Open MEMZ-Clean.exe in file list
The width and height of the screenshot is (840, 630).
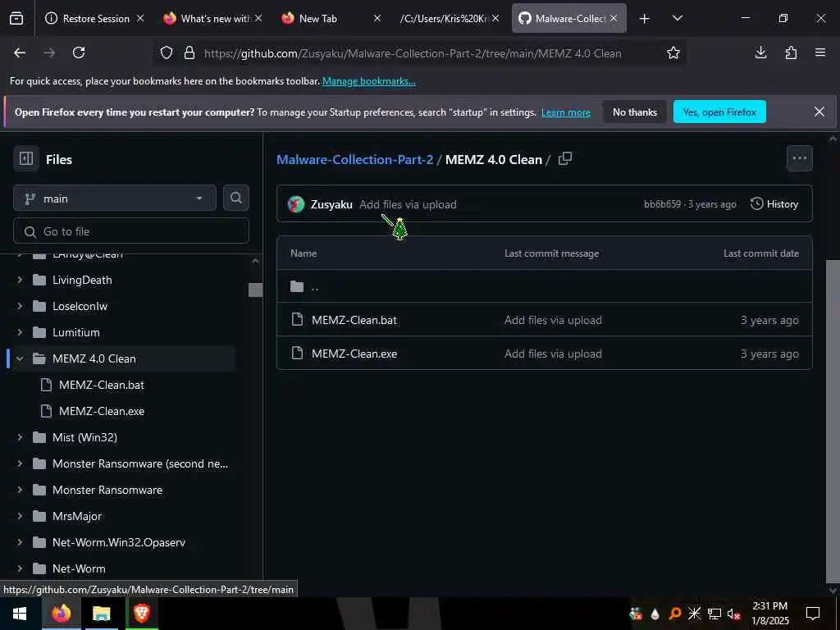pyautogui.click(x=354, y=354)
